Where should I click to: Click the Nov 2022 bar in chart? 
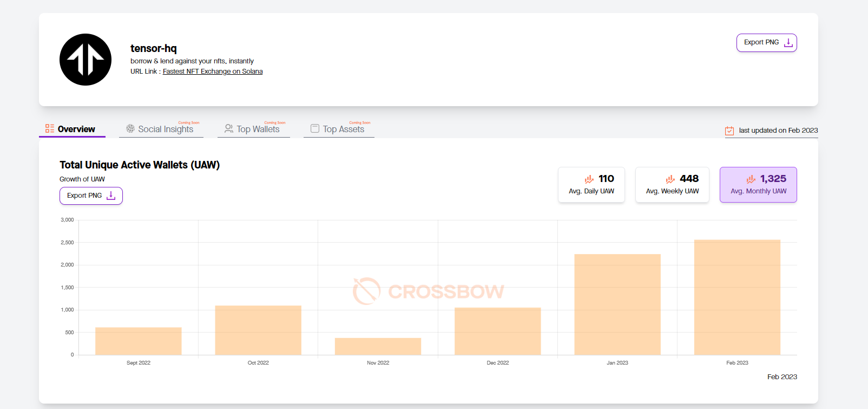click(378, 347)
